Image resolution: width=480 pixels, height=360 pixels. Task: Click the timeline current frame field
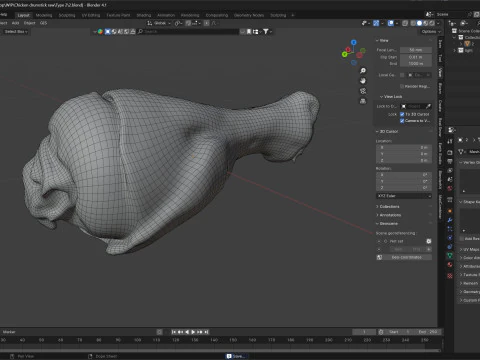click(x=364, y=332)
